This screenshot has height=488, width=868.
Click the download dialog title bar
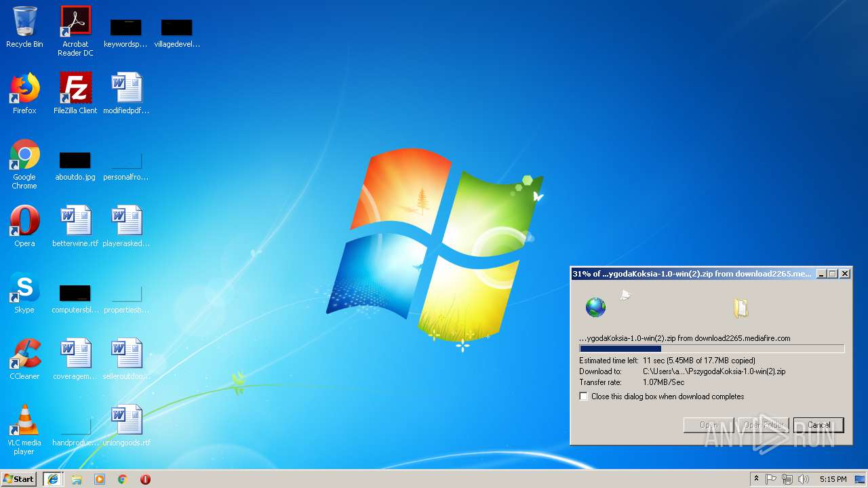[x=692, y=274]
